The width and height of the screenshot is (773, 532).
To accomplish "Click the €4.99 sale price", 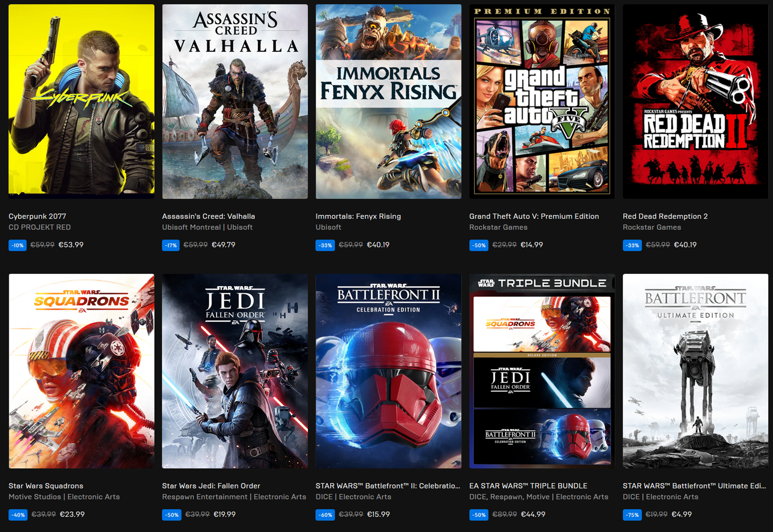I will click(x=682, y=514).
